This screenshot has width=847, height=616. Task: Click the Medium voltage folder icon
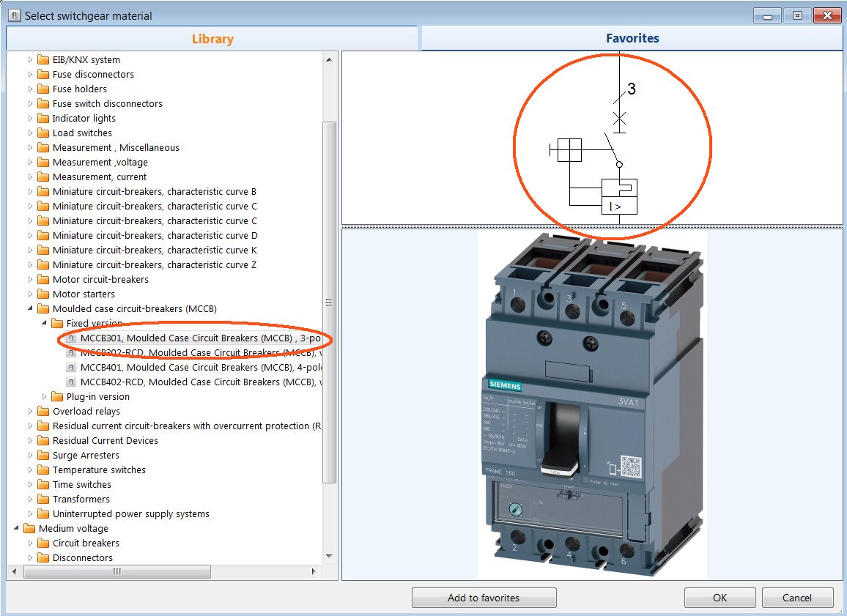(x=29, y=529)
